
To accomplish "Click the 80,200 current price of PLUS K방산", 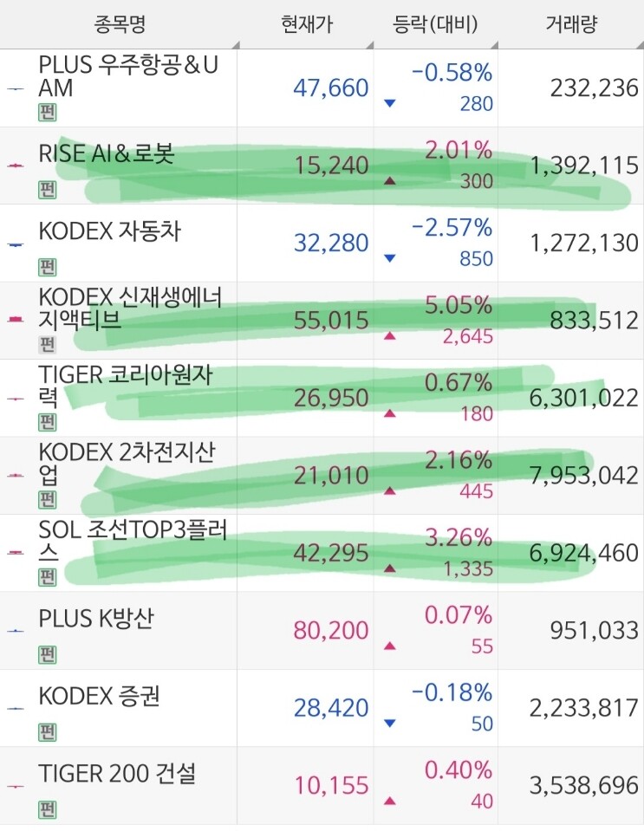I will pyautogui.click(x=331, y=630).
